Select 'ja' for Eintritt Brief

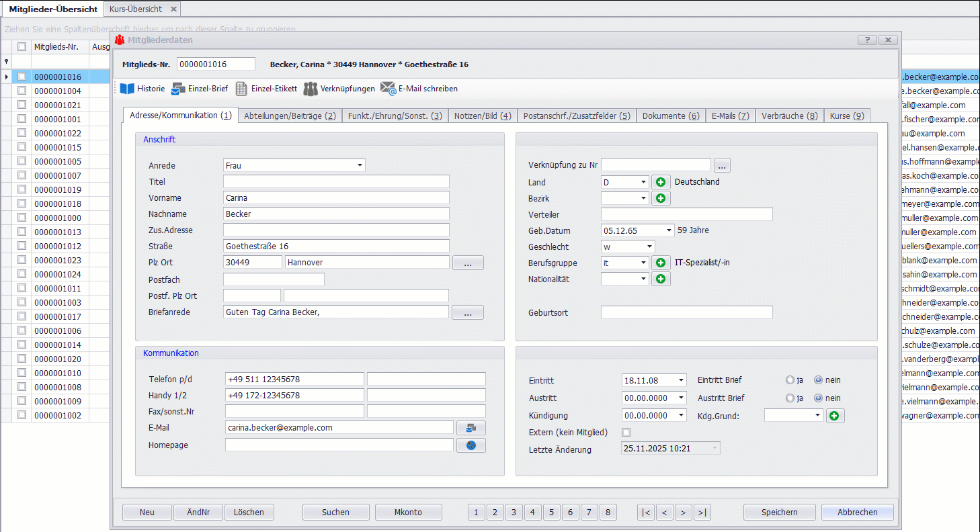point(790,380)
